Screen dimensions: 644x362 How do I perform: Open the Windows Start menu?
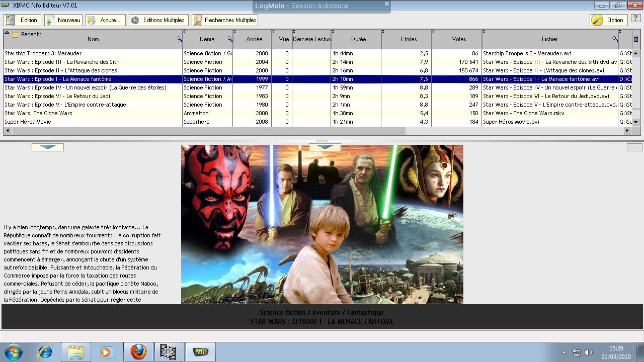pyautogui.click(x=14, y=352)
